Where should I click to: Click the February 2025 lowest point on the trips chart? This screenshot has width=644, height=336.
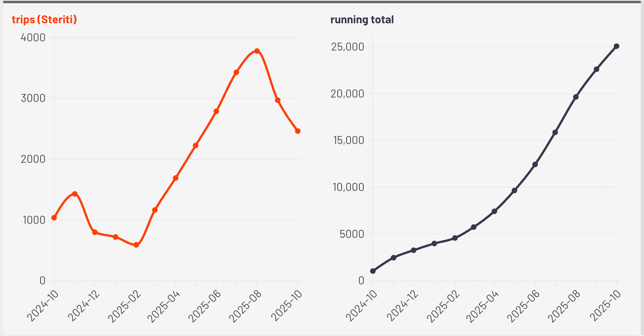pos(136,245)
